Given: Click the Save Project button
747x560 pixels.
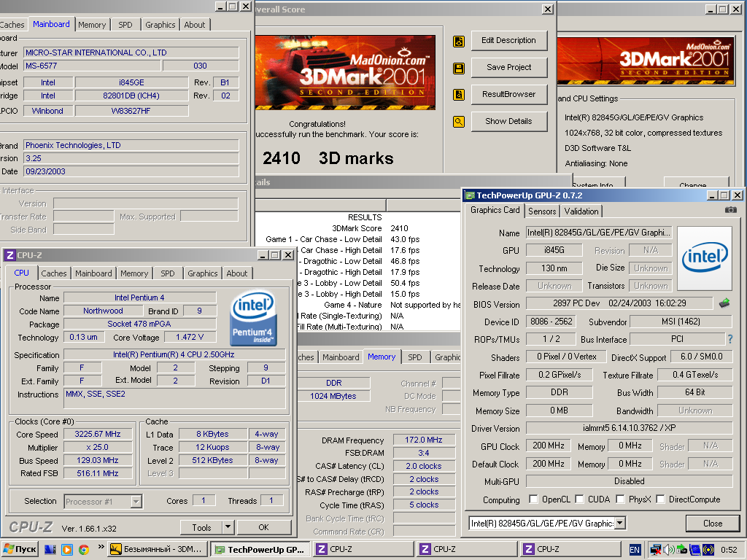Looking at the screenshot, I should pyautogui.click(x=508, y=67).
